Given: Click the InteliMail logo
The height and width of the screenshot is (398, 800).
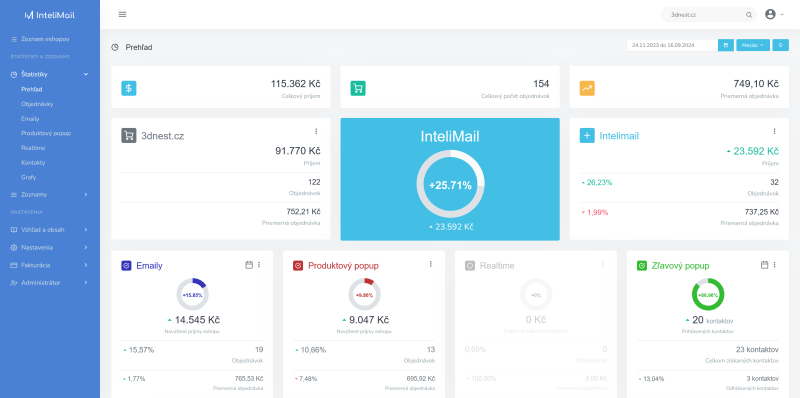Looking at the screenshot, I should [49, 15].
